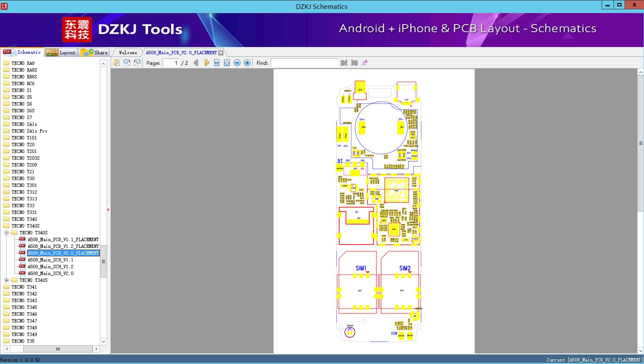Viewport: 644px width, 364px height.
Task: Click the SIM1 label on PCB layout
Action: pos(361,268)
